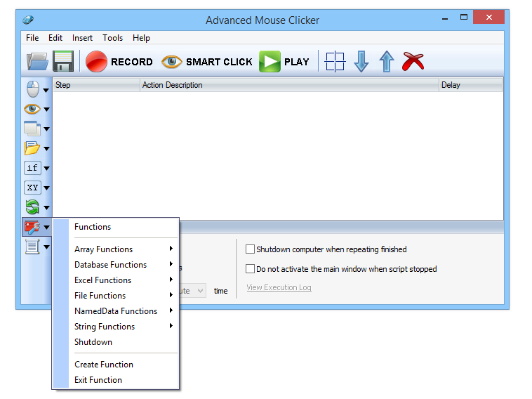Expand the window actions dropdown arrow
This screenshot has height=399, width=532.
pos(46,129)
